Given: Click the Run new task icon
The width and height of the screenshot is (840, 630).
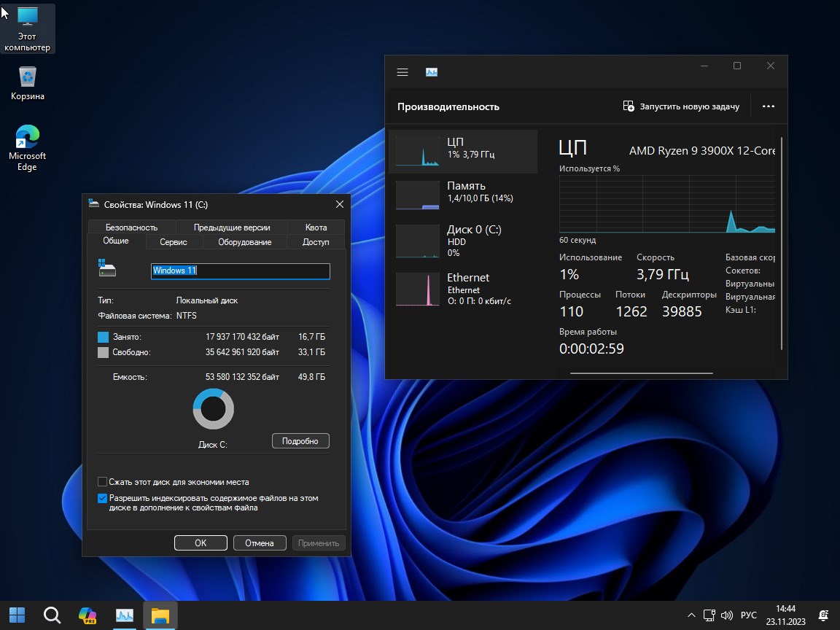Looking at the screenshot, I should coord(629,106).
